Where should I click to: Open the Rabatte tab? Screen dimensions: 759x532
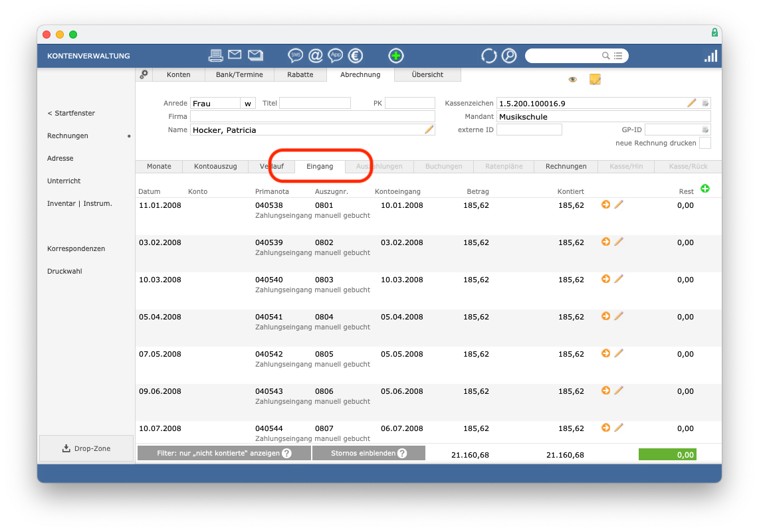(300, 74)
